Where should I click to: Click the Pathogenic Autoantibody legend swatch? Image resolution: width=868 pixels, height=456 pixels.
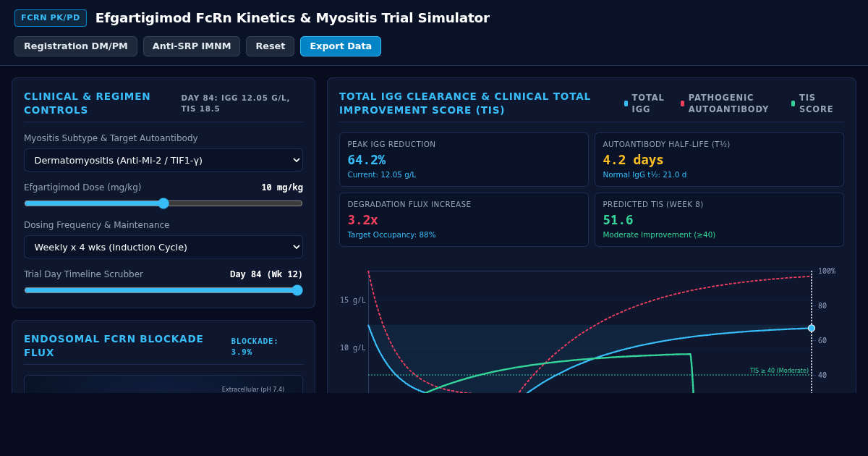point(683,104)
